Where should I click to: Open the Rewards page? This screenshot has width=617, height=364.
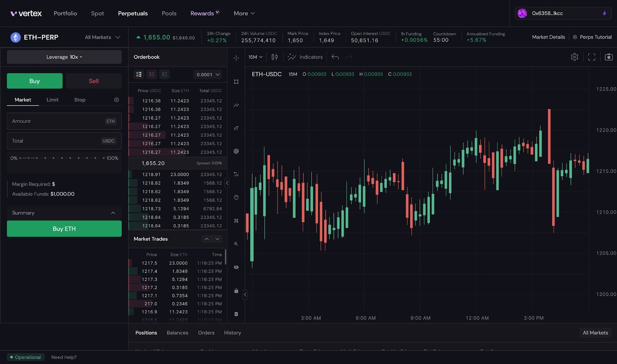[205, 13]
